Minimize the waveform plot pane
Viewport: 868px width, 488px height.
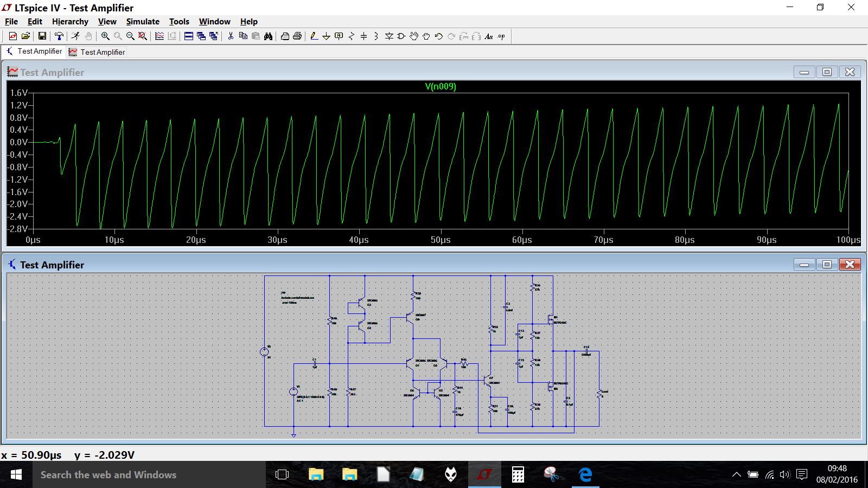click(x=804, y=72)
